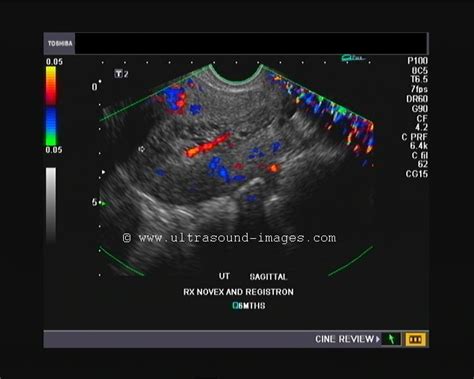Click the red-blue color Doppler velocity bar
Image resolution: width=474 pixels, height=379 pixels.
51,106
